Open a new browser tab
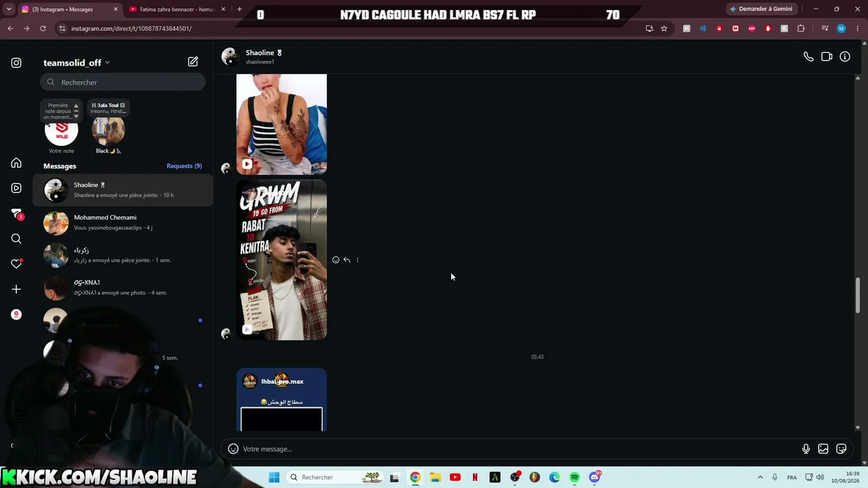This screenshot has height=488, width=868. point(239,9)
